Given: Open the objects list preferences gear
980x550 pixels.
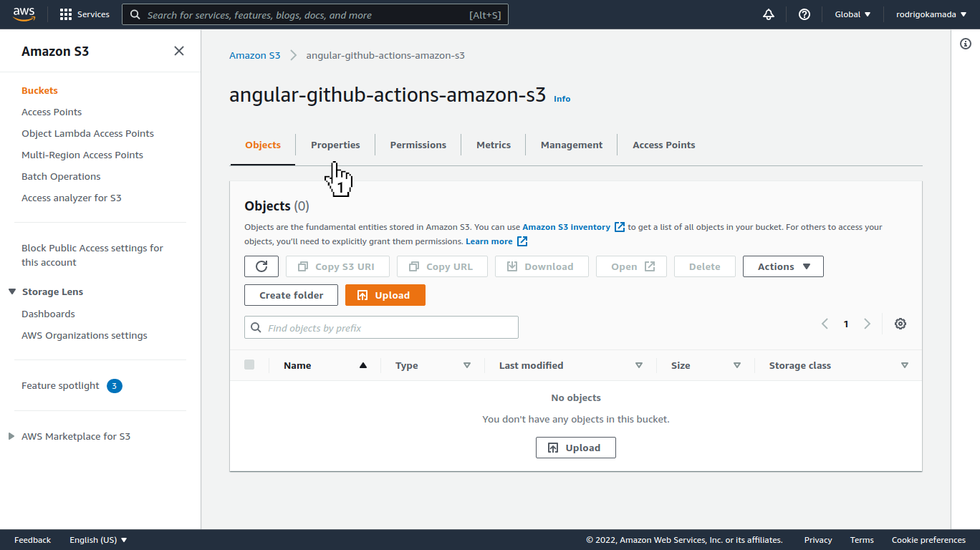Looking at the screenshot, I should pos(900,324).
